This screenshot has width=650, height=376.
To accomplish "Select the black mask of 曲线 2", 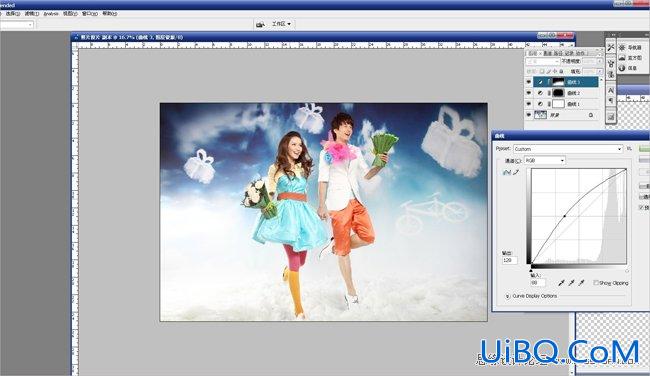I will [558, 93].
